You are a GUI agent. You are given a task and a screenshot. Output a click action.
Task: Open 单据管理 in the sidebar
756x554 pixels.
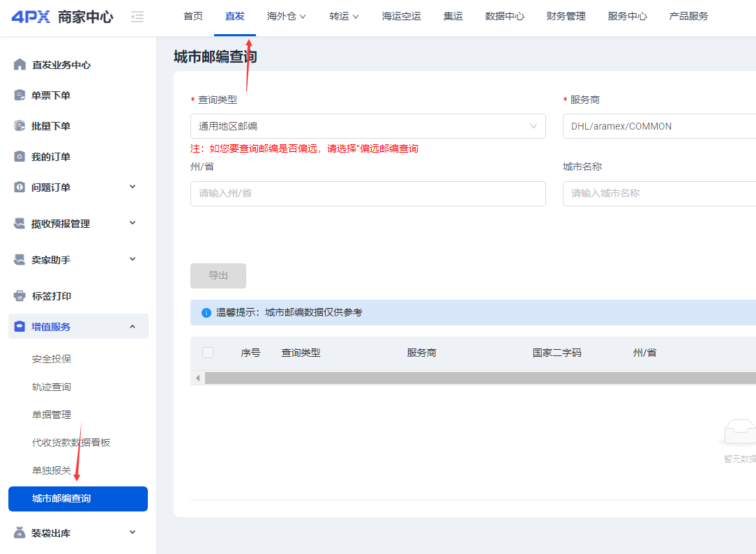point(52,415)
